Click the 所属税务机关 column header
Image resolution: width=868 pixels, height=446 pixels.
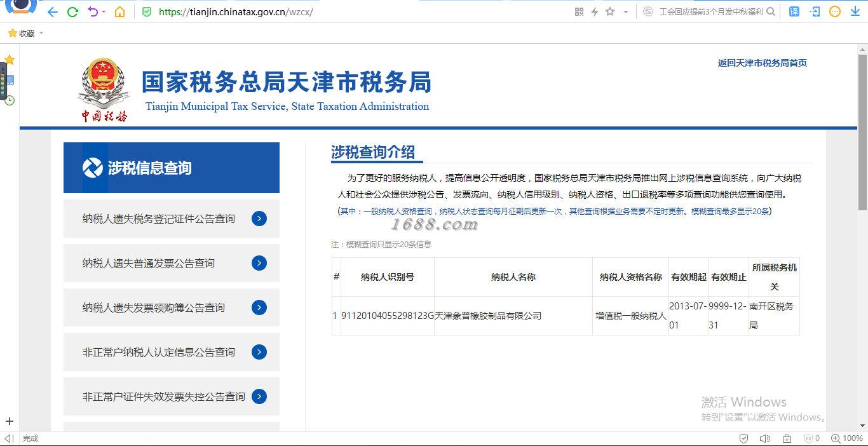tap(774, 277)
